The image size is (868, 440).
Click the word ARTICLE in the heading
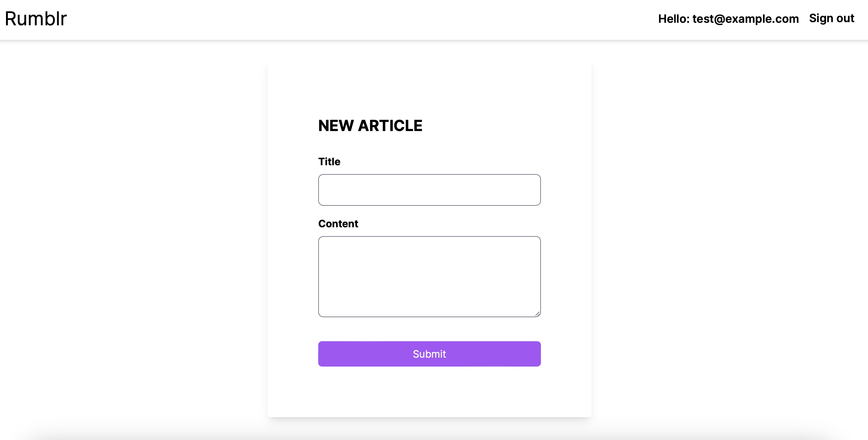click(x=390, y=126)
